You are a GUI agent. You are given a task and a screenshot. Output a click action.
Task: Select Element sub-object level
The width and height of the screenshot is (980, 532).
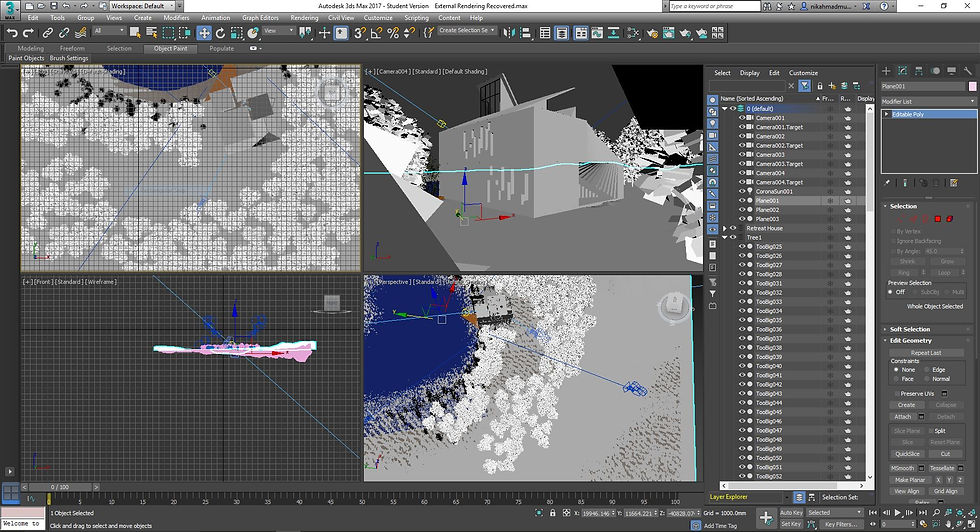coord(949,219)
